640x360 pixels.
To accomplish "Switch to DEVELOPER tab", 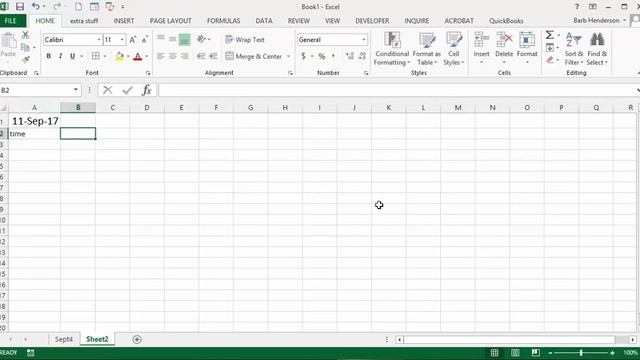I will tap(372, 21).
